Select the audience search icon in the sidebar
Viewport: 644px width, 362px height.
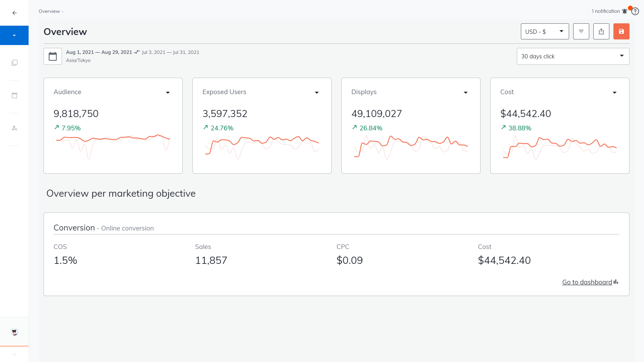pyautogui.click(x=14, y=128)
